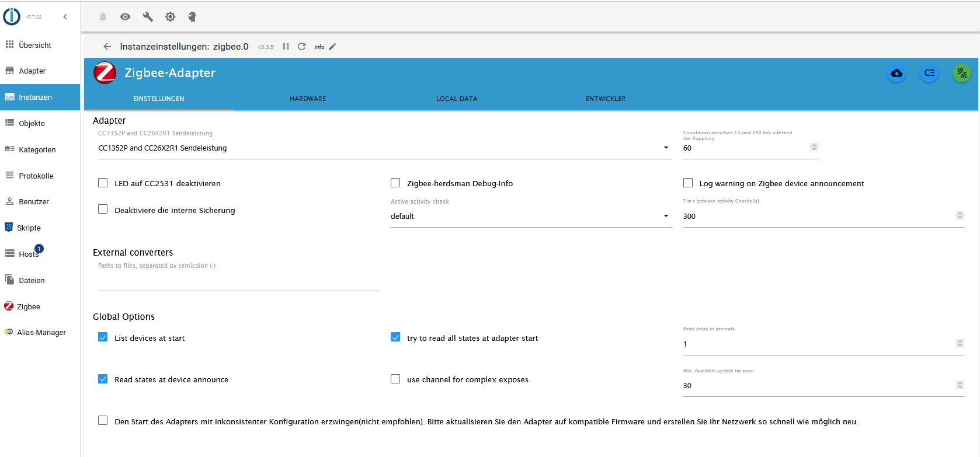Viewport: 980px width, 457px height.
Task: Enable LED auf CC2531 deaktivieren
Action: coord(103,183)
